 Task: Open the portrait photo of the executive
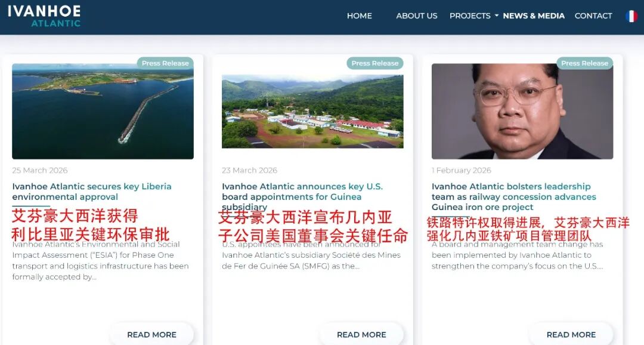(522, 111)
